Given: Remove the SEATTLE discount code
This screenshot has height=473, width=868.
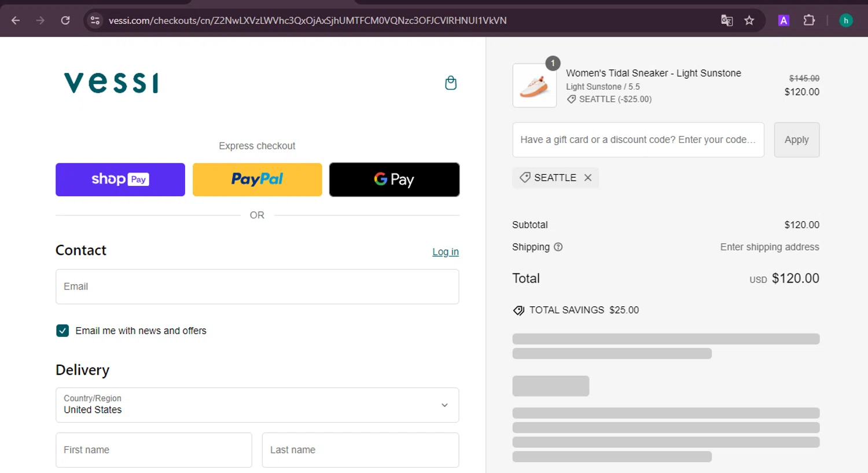Looking at the screenshot, I should click(588, 178).
